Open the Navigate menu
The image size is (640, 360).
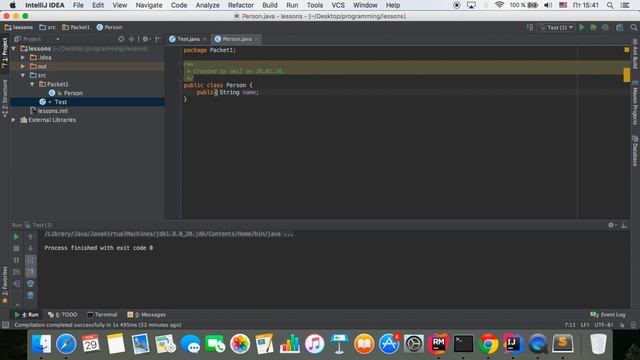click(149, 5)
